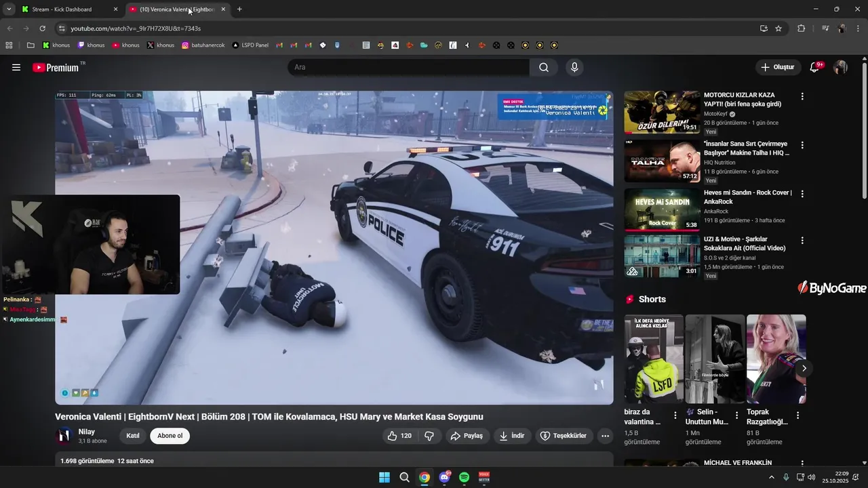Open Windows Start menu
The image size is (868, 488).
(x=384, y=477)
